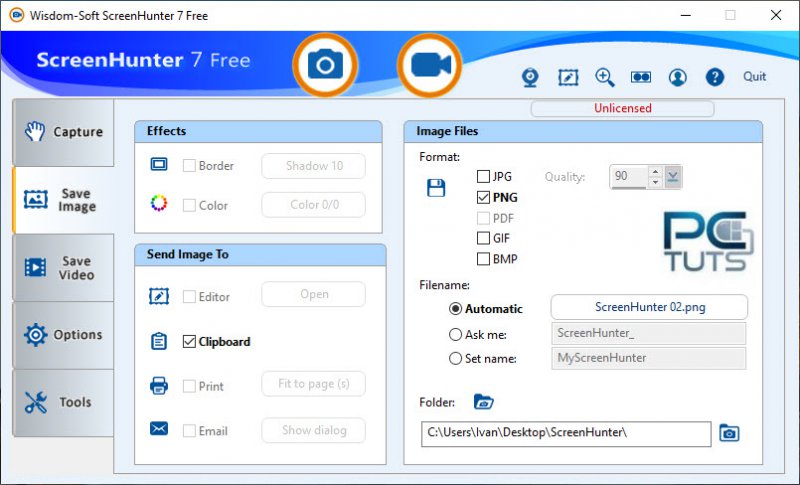Click the Fit to page (s) button

(x=314, y=384)
